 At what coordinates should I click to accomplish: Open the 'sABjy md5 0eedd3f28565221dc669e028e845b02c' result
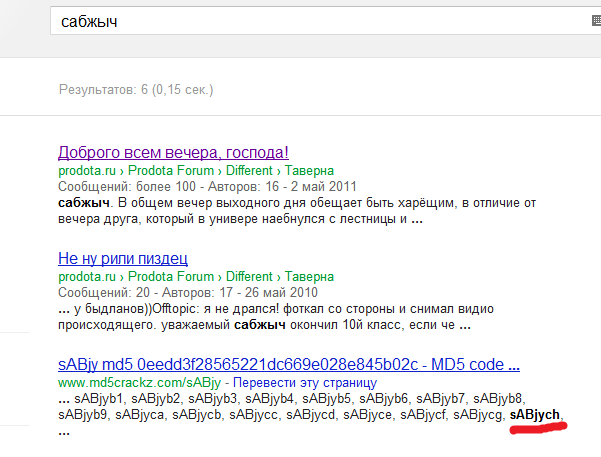tap(289, 364)
